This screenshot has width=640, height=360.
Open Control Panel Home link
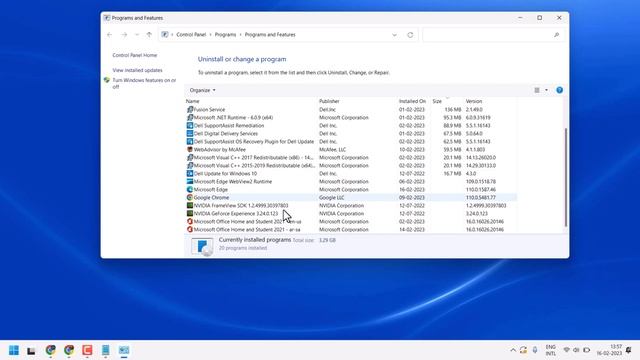pyautogui.click(x=135, y=55)
